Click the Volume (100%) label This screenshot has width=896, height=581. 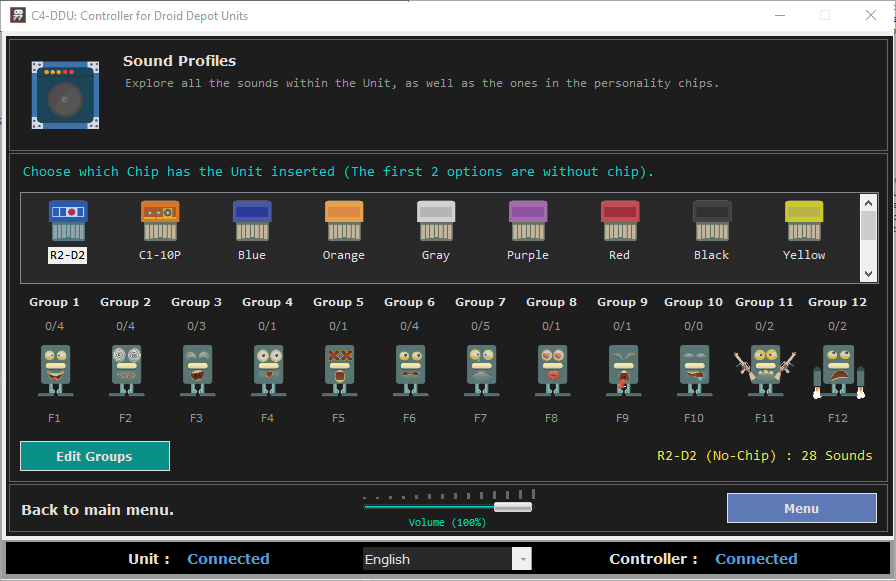tap(447, 522)
